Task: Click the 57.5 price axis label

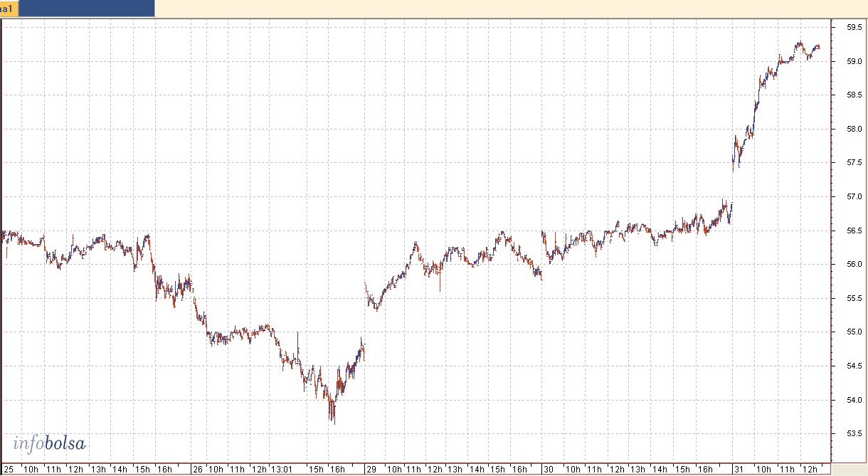Action: 854,163
